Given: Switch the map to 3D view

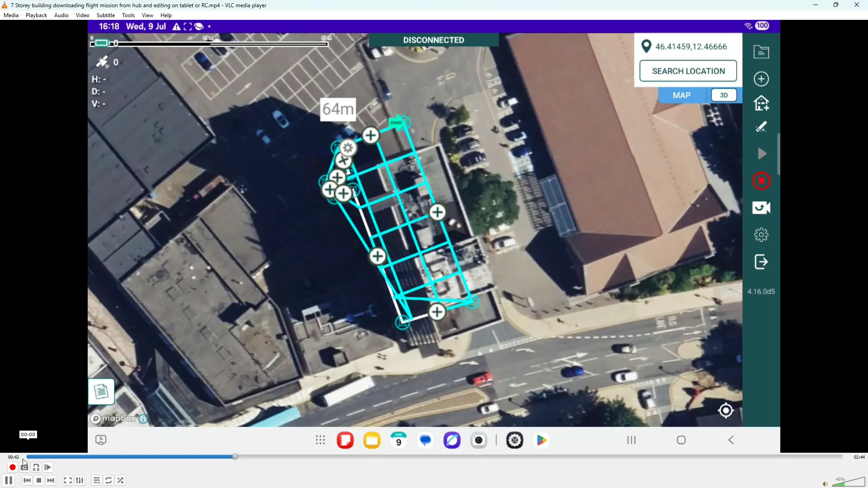Looking at the screenshot, I should click(x=723, y=95).
